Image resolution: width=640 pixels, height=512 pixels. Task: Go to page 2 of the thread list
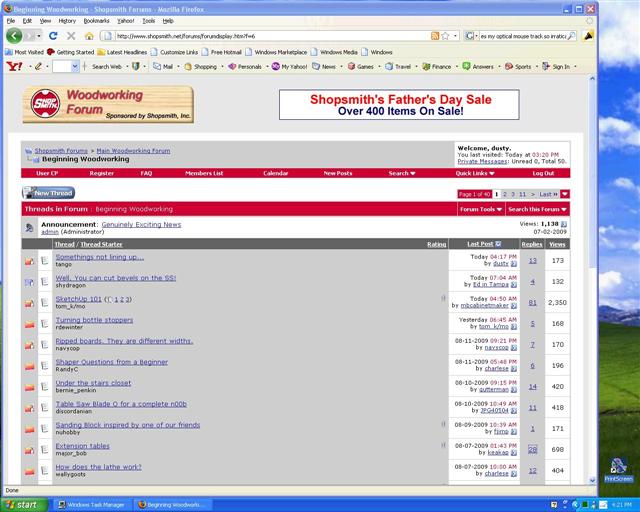tap(505, 194)
